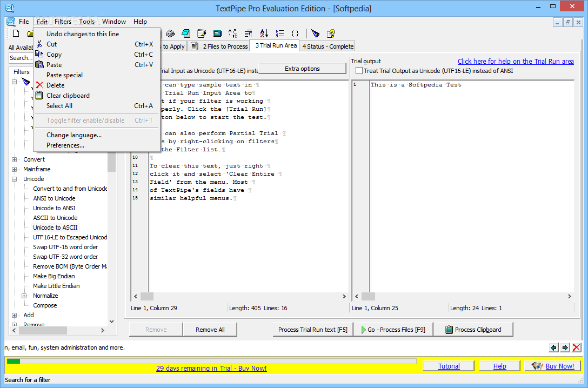Select the ANSI to Unicode filter
This screenshot has width=588, height=388.
tap(54, 198)
